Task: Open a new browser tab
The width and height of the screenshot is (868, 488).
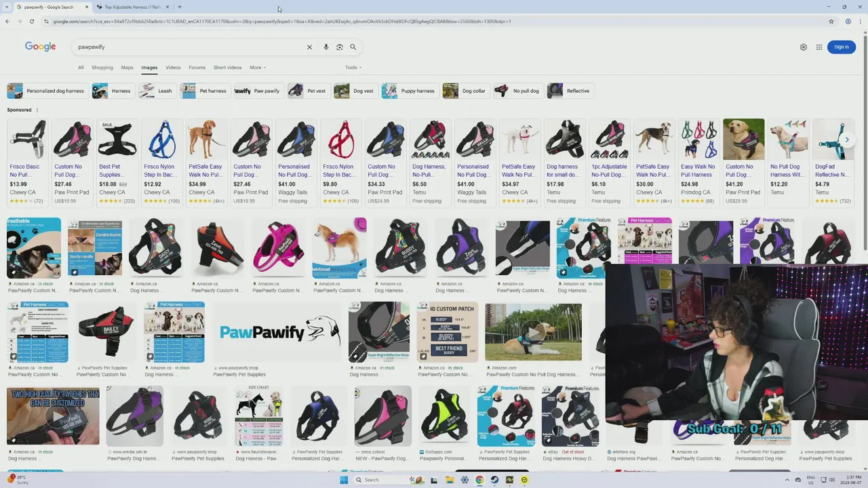Action: 179,7
